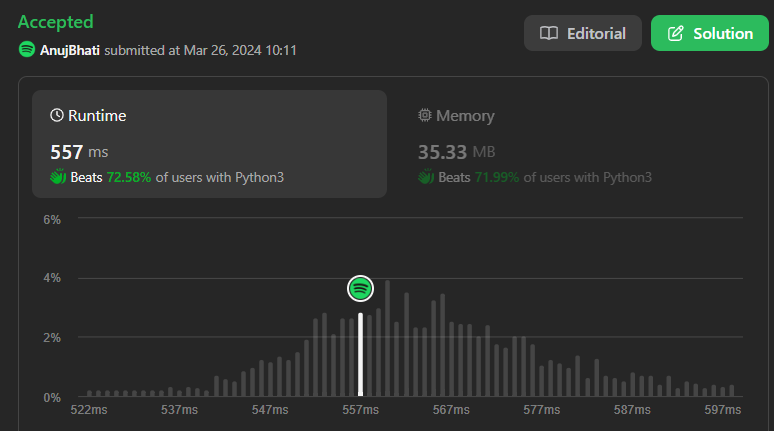
Task: Click the tallest histogram bar near 4%
Action: (x=387, y=338)
